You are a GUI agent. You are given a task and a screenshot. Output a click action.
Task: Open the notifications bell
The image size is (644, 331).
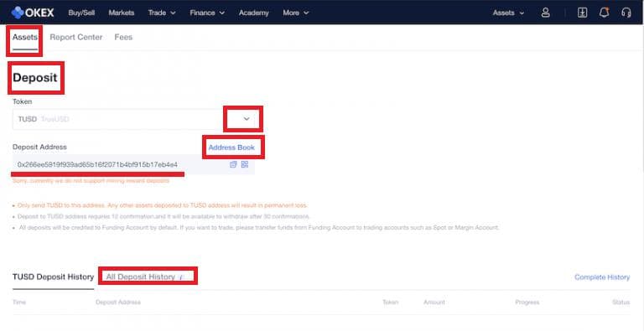pyautogui.click(x=604, y=13)
